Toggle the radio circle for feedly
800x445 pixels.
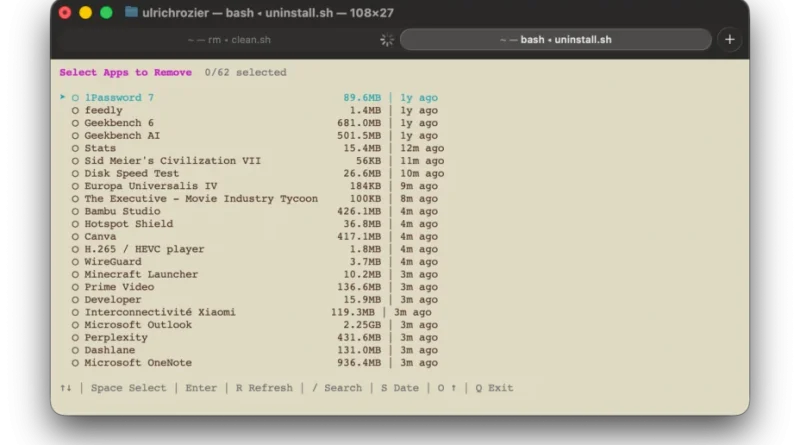point(75,111)
